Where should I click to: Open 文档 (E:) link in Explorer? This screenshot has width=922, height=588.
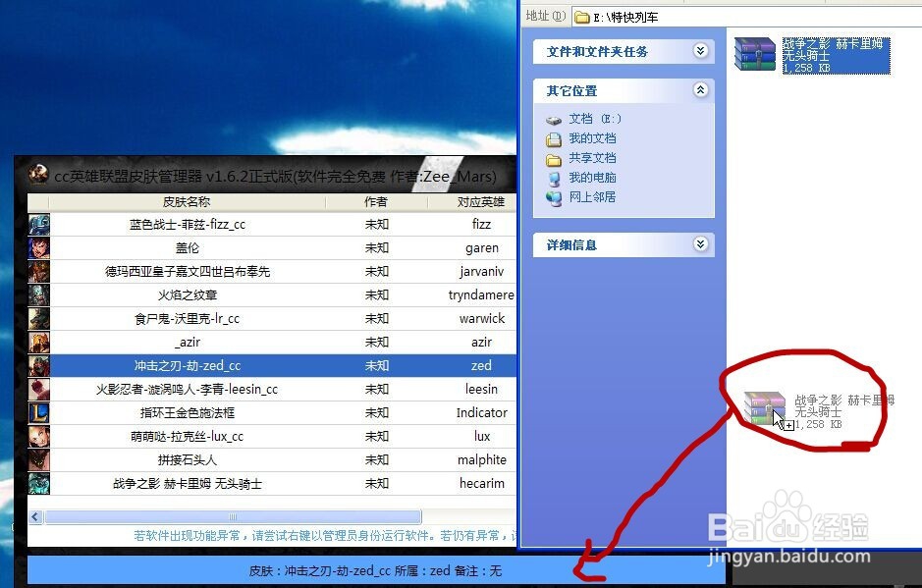click(x=595, y=119)
